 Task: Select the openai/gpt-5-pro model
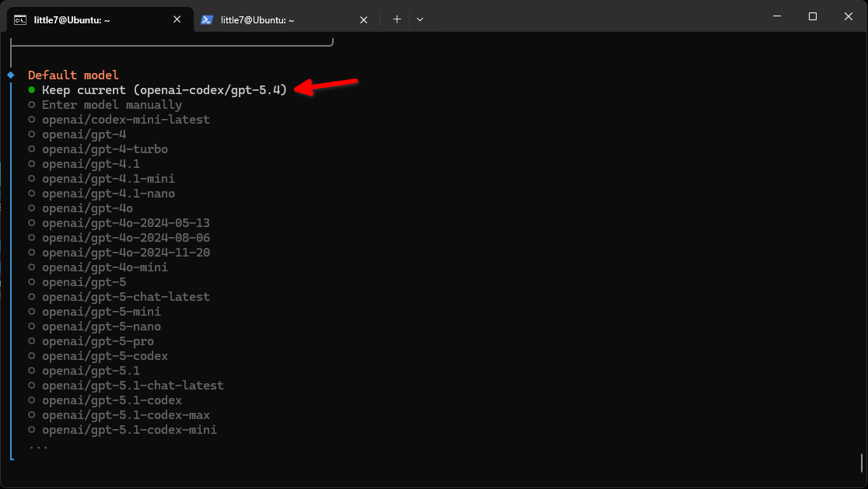(x=97, y=341)
